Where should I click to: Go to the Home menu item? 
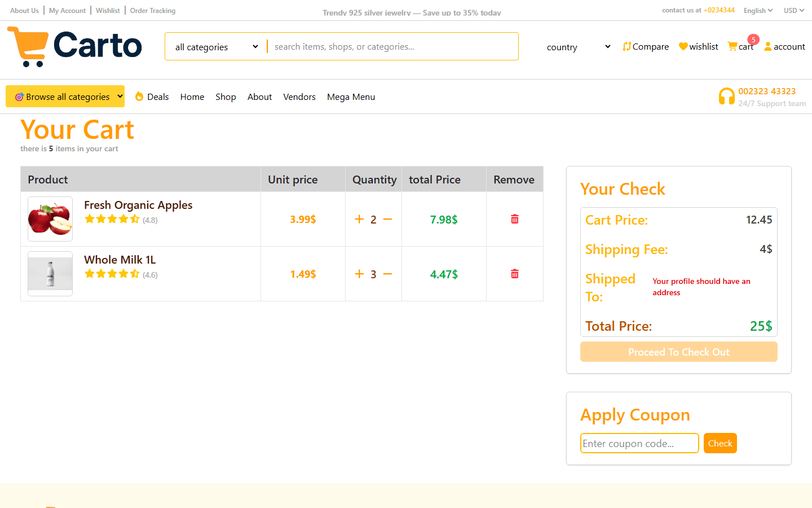(x=192, y=97)
